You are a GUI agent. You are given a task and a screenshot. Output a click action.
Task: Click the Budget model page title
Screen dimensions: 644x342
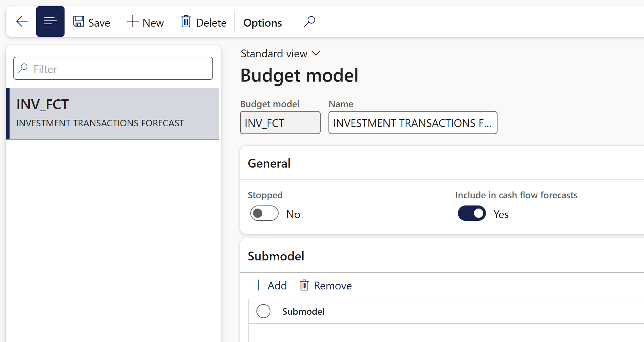pos(299,75)
